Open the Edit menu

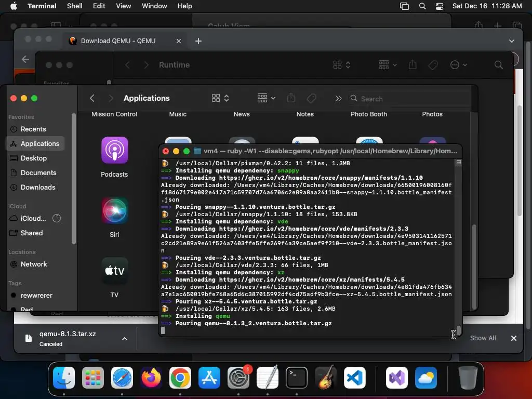pos(99,6)
